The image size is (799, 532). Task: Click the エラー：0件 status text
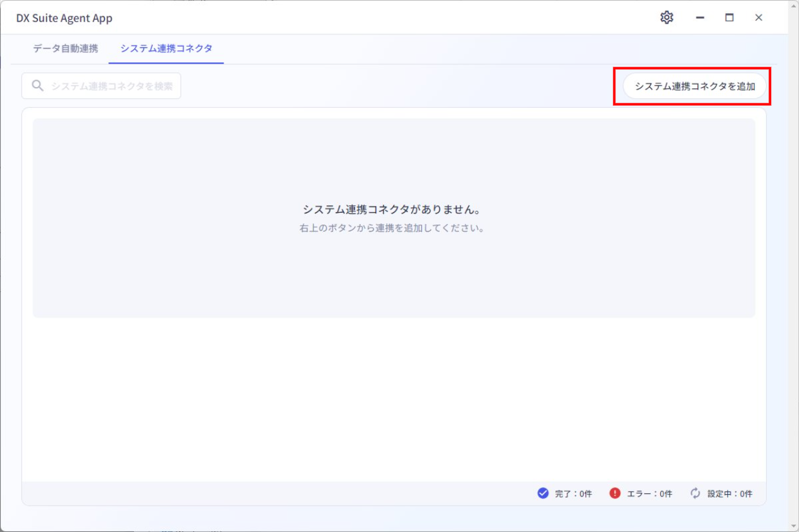650,494
